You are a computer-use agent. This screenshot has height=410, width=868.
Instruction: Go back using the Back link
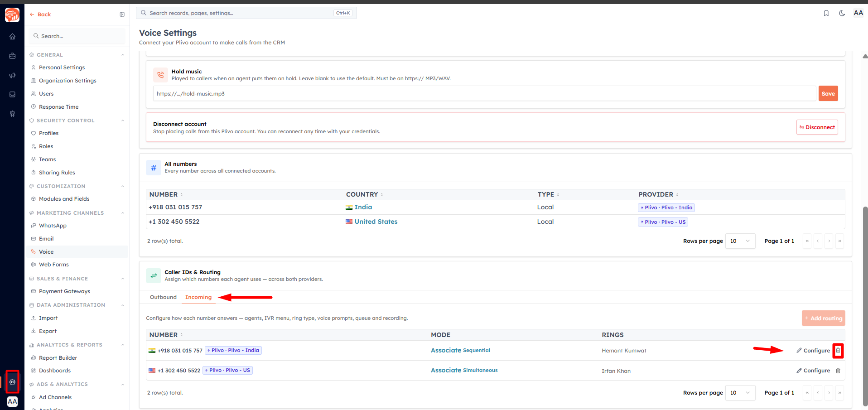click(x=40, y=14)
